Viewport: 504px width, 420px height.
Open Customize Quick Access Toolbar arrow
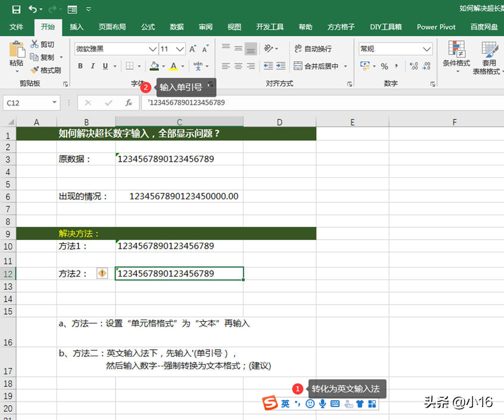click(x=89, y=10)
